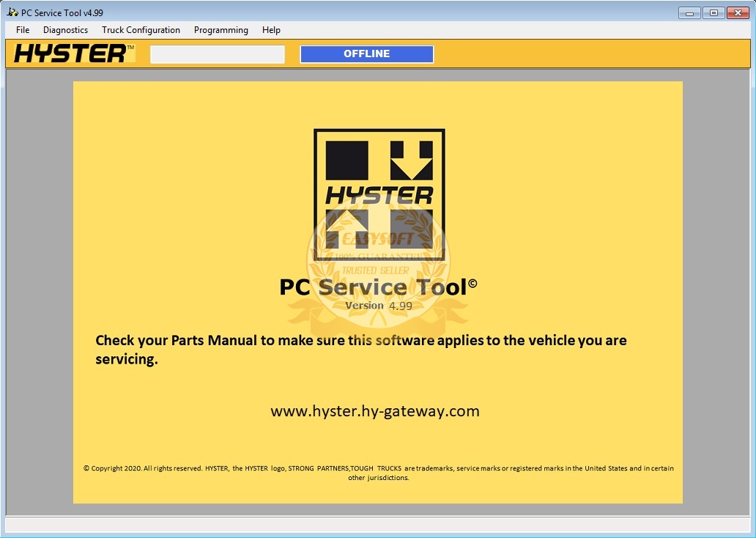
Task: Click the large square Hyster emblem
Action: coord(379,195)
